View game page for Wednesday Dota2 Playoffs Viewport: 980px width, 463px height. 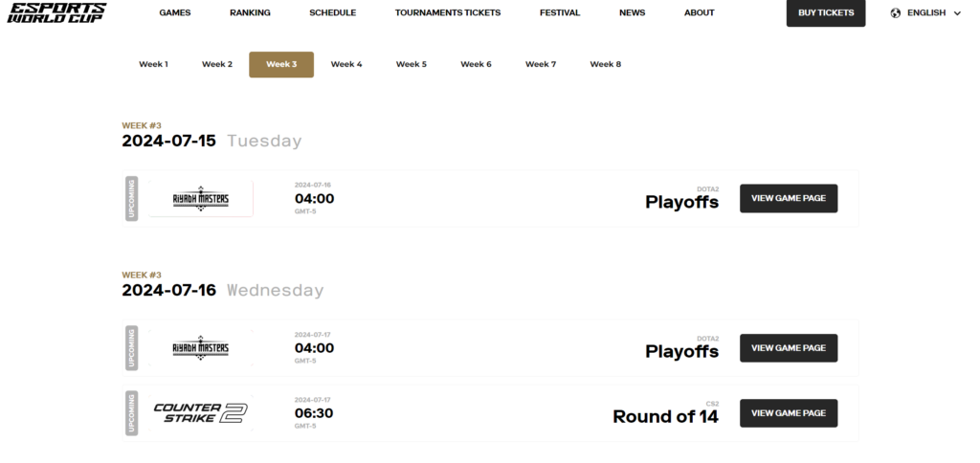click(789, 348)
